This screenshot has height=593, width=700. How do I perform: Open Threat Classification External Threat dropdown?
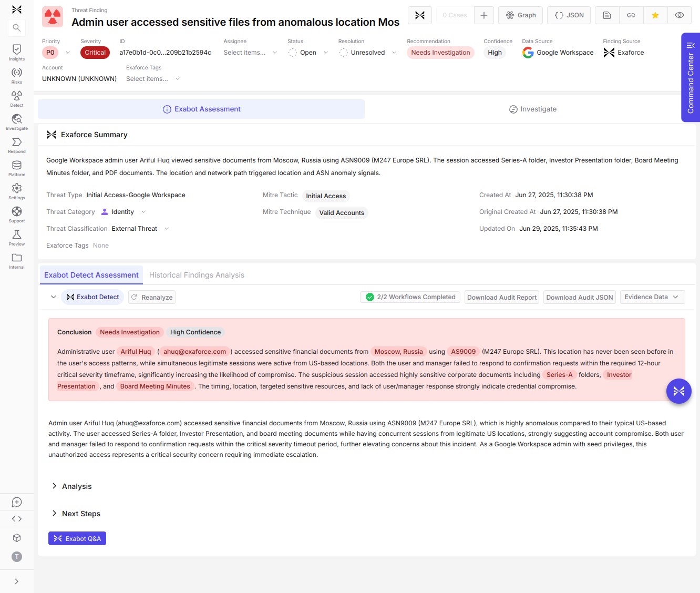(x=140, y=229)
